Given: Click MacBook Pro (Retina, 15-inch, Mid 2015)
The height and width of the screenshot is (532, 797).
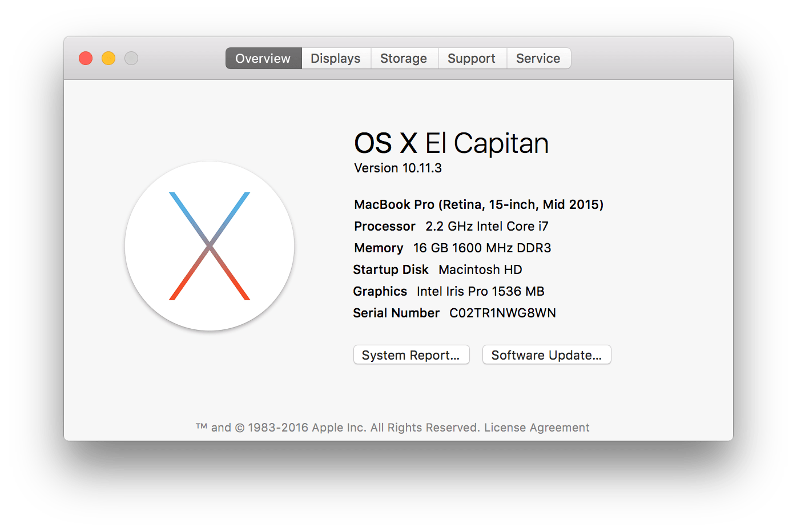Looking at the screenshot, I should 478,204.
